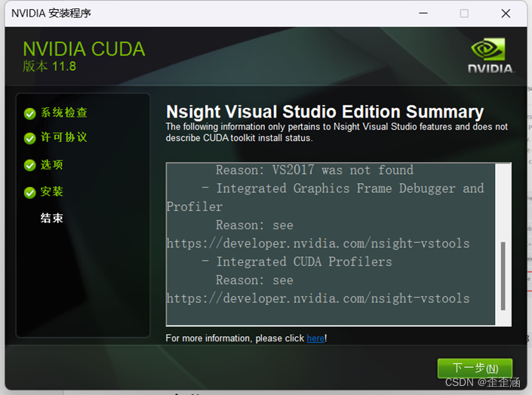Select the 选项 step in sidebar
532x395 pixels.
click(x=52, y=165)
